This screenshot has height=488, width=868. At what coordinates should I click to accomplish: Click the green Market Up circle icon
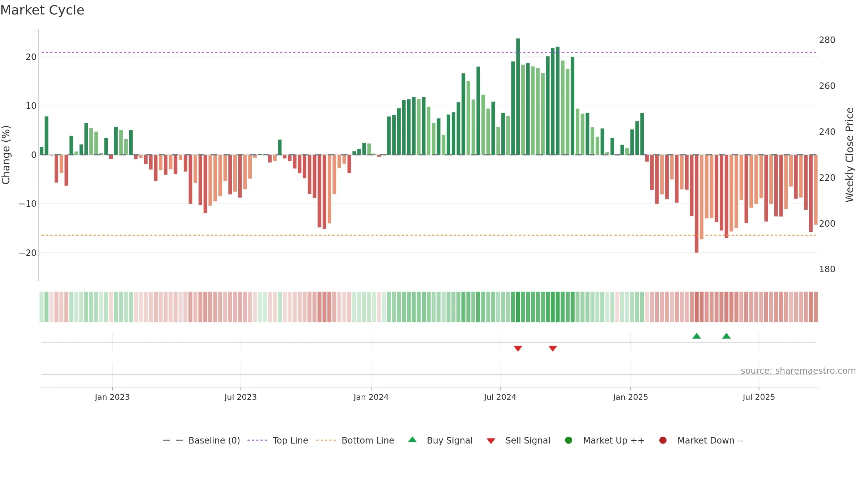[569, 440]
